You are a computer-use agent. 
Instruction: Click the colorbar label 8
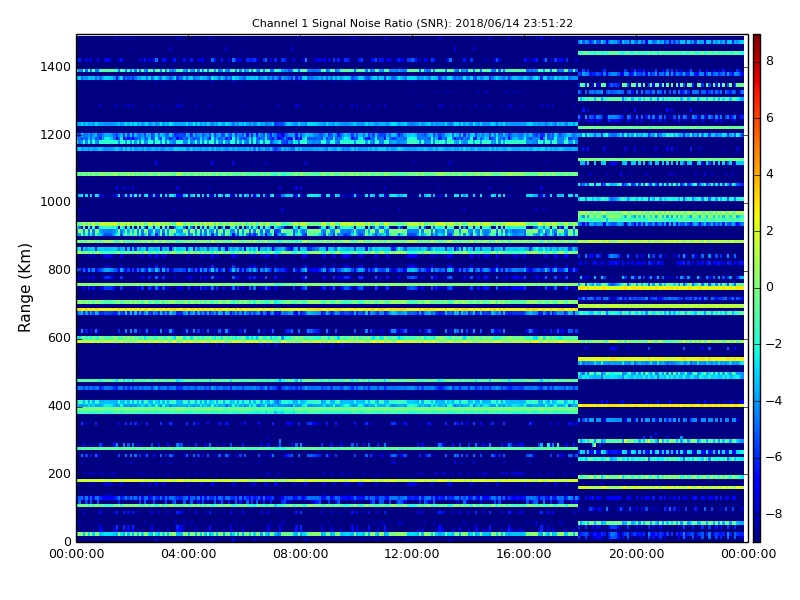pyautogui.click(x=770, y=61)
